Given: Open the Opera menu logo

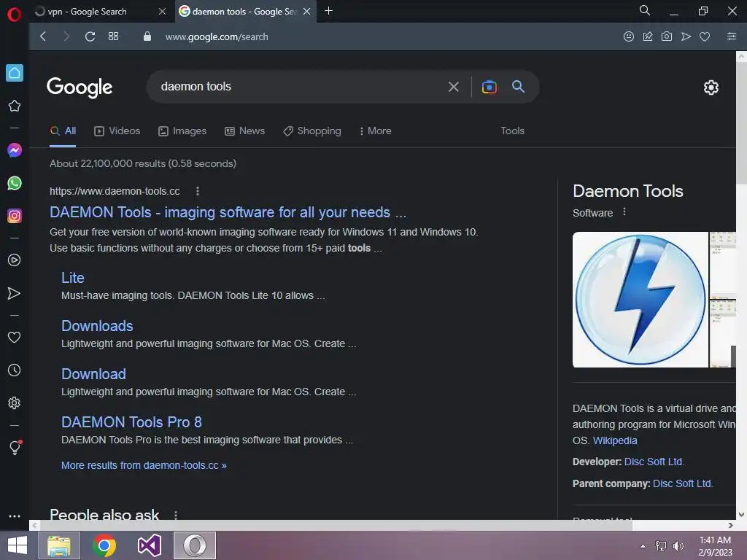Looking at the screenshot, I should pyautogui.click(x=15, y=15).
